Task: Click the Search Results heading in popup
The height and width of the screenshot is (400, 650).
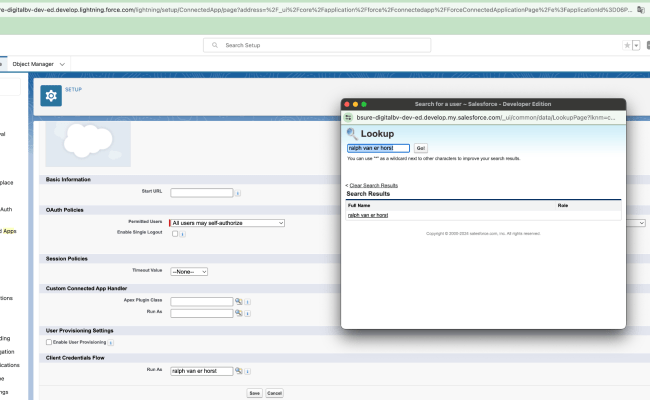Action: pos(368,194)
